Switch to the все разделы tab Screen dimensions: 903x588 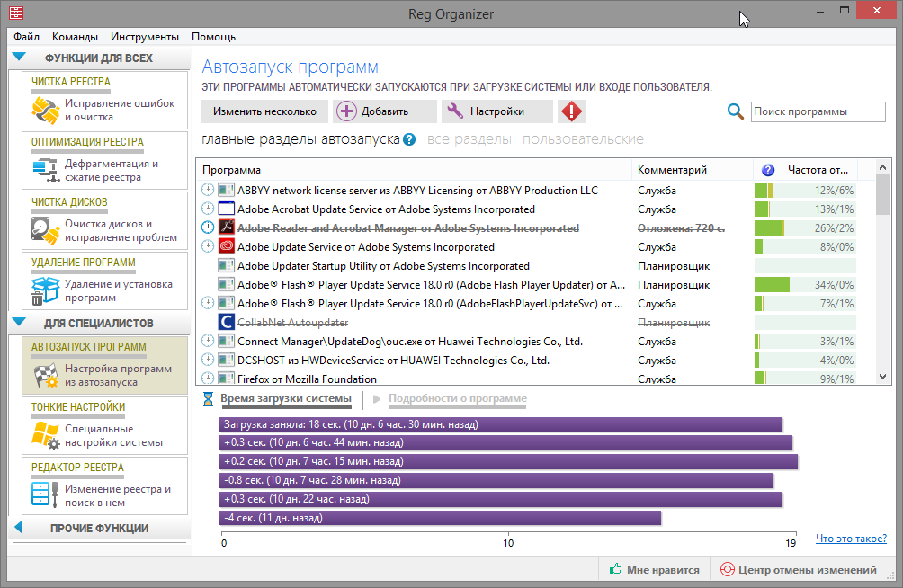469,139
